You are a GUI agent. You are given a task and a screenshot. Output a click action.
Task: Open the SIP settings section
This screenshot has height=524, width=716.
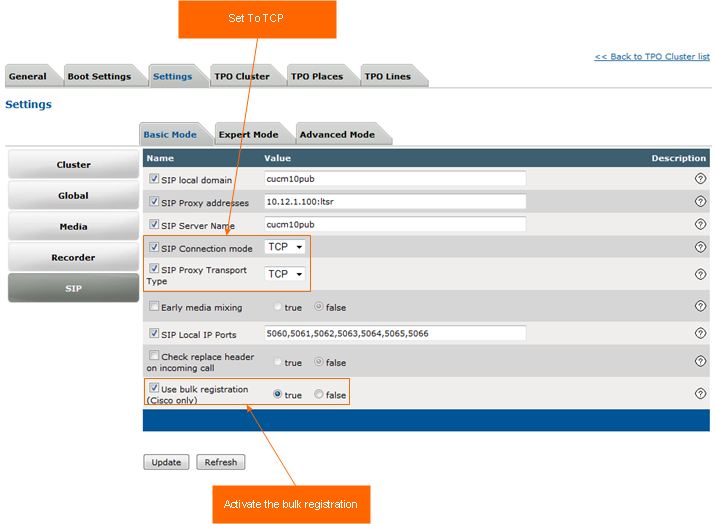tap(74, 288)
